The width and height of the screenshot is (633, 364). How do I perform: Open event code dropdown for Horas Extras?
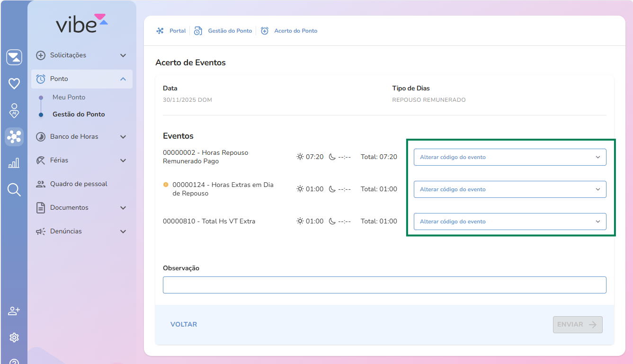pyautogui.click(x=509, y=189)
